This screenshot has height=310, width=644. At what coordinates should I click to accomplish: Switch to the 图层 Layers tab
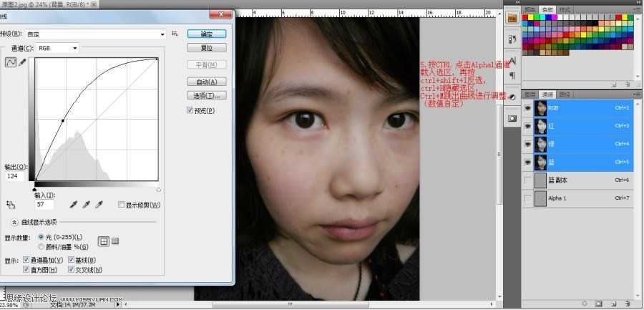click(x=529, y=95)
